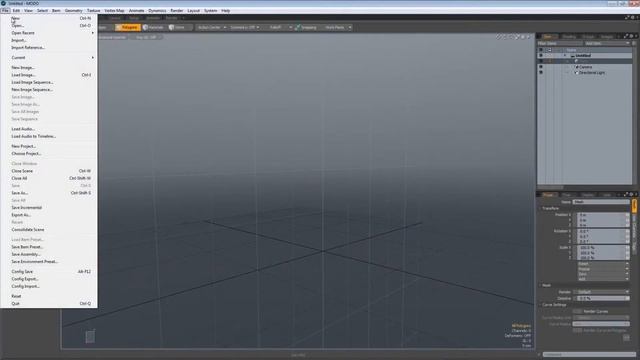Screen dimensions: 640x360
Task: Open the Add Item dropdown
Action: [x=607, y=43]
